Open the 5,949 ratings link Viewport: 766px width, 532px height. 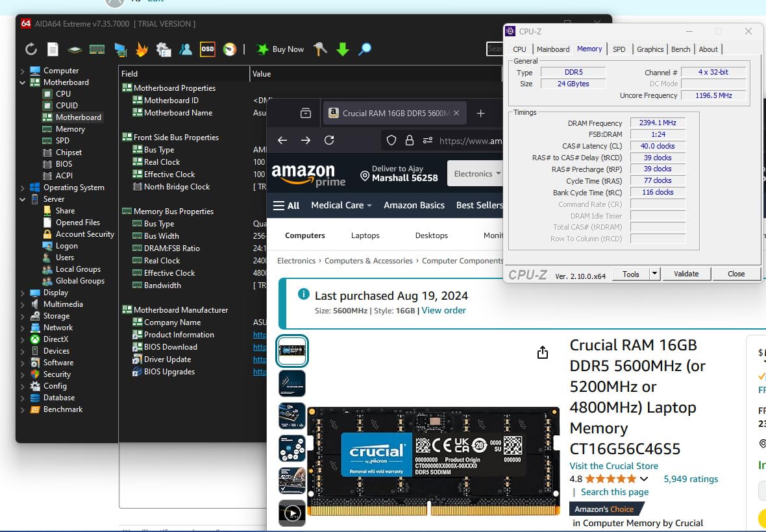click(691, 479)
